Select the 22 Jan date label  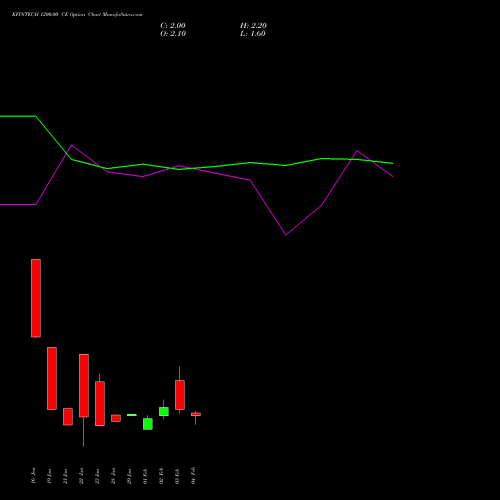pyautogui.click(x=81, y=476)
